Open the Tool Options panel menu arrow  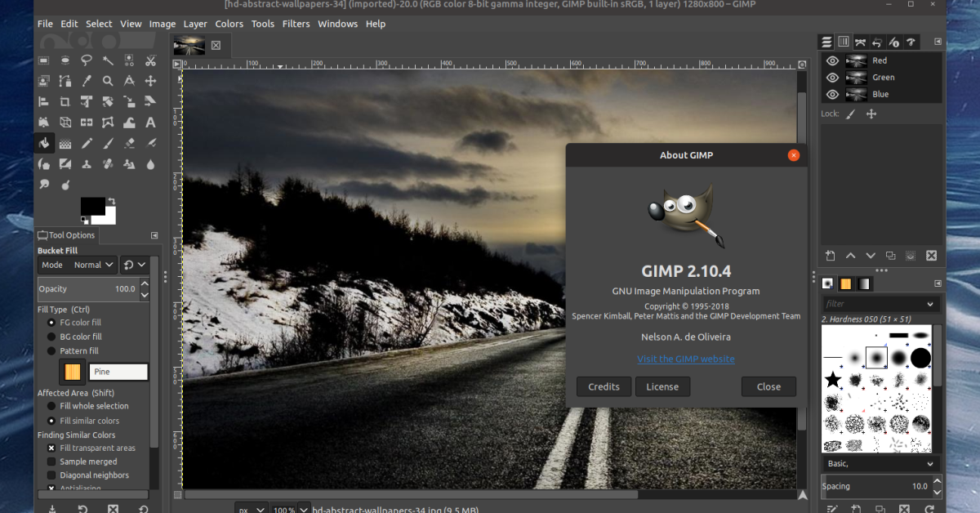[154, 235]
